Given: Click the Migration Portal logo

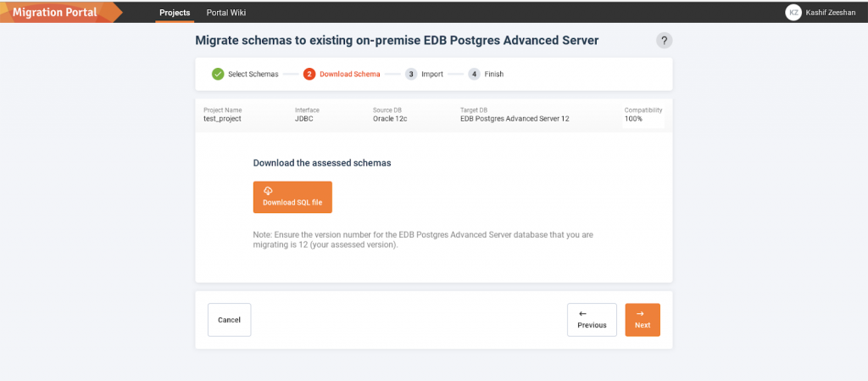Looking at the screenshot, I should coord(55,12).
